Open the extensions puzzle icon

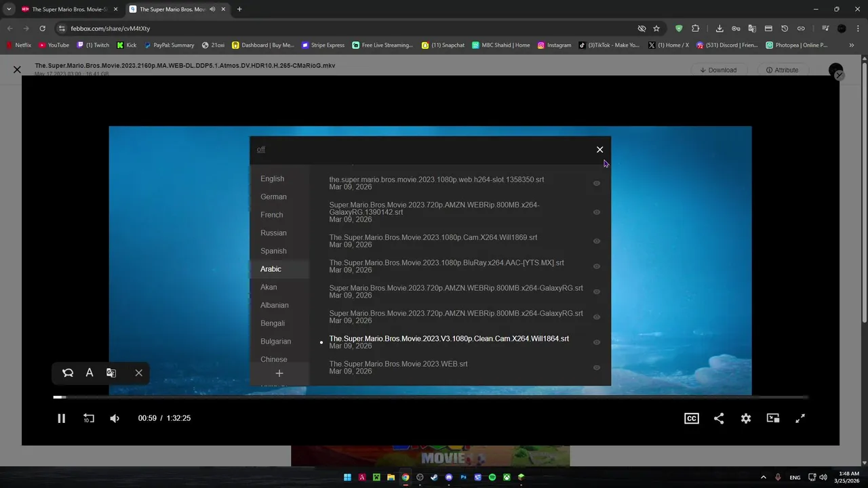coord(696,28)
